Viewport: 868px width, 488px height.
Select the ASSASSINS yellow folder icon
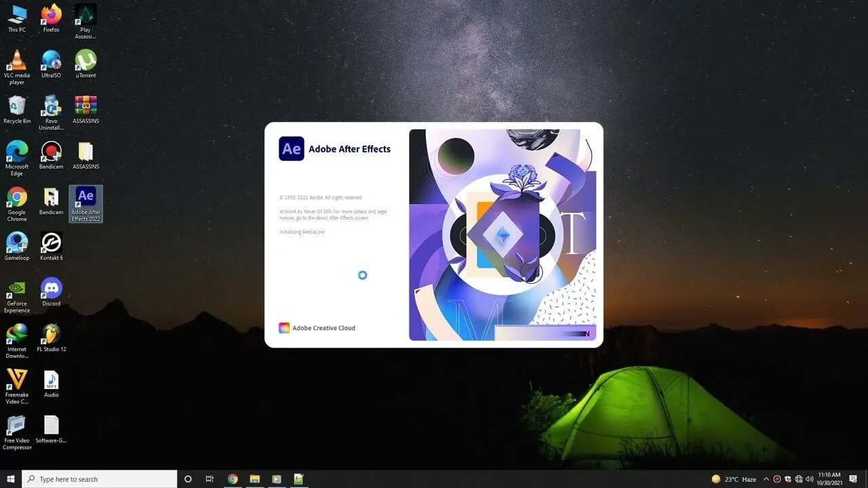85,155
